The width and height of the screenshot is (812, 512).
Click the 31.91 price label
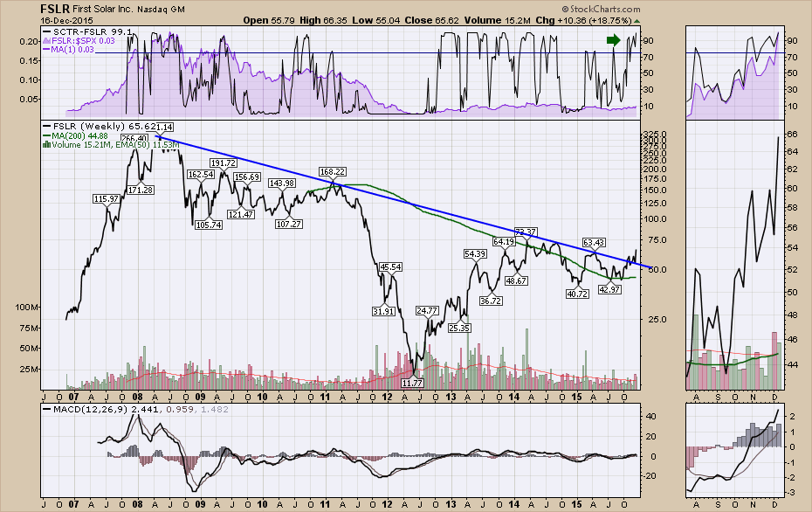[x=383, y=311]
